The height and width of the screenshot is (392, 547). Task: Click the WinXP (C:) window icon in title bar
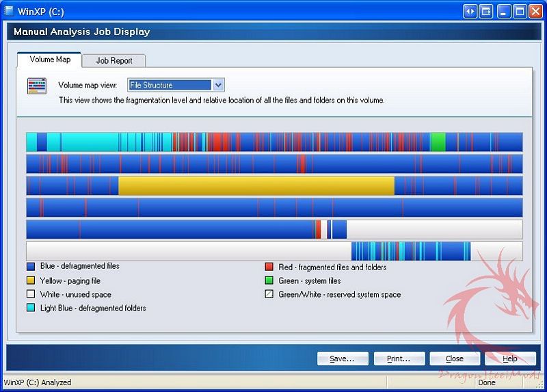[x=8, y=11]
